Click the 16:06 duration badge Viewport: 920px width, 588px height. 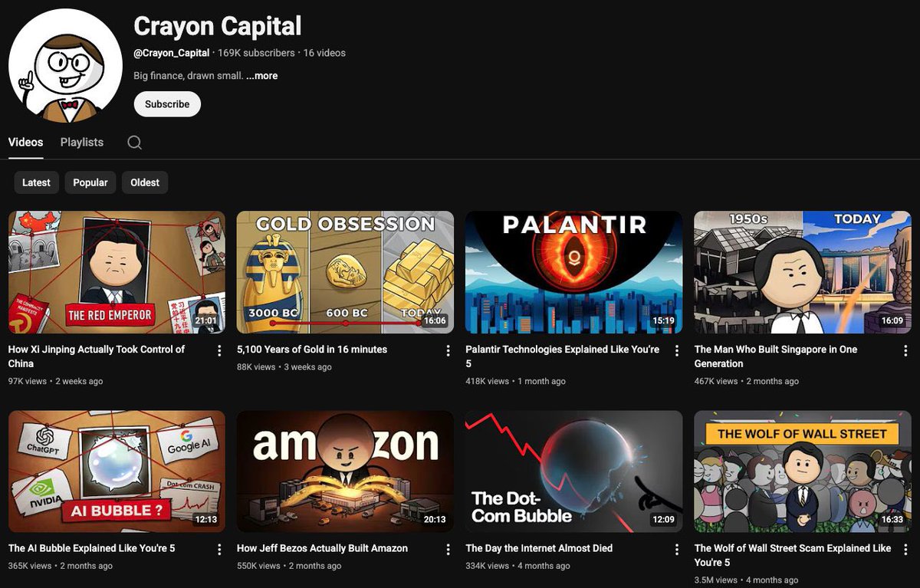click(x=434, y=320)
